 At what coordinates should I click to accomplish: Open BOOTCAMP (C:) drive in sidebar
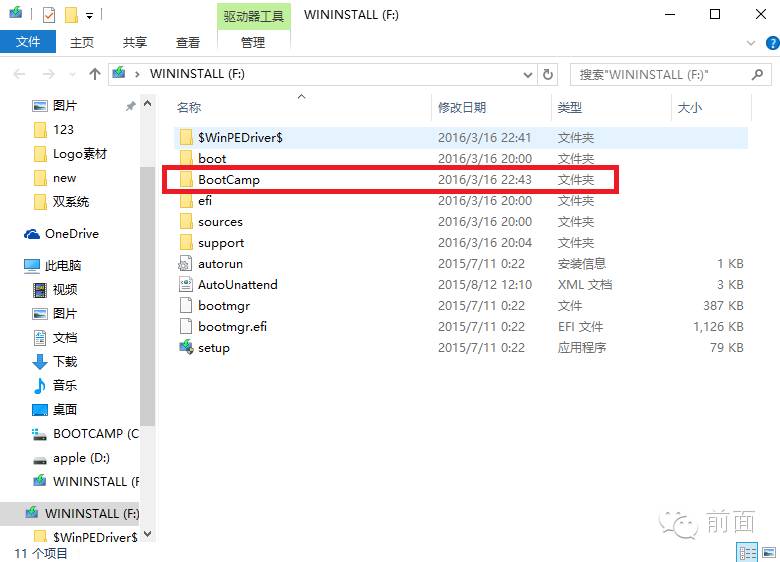click(x=96, y=434)
